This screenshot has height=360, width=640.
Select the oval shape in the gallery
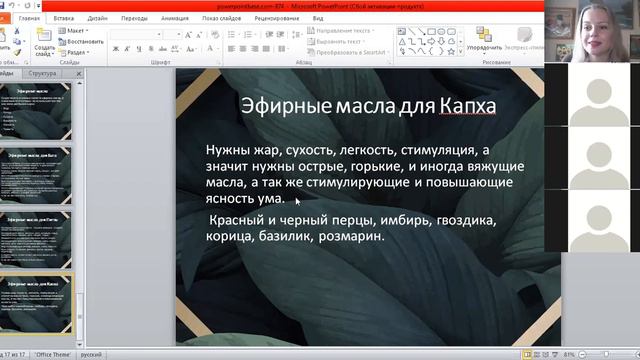[x=441, y=31]
